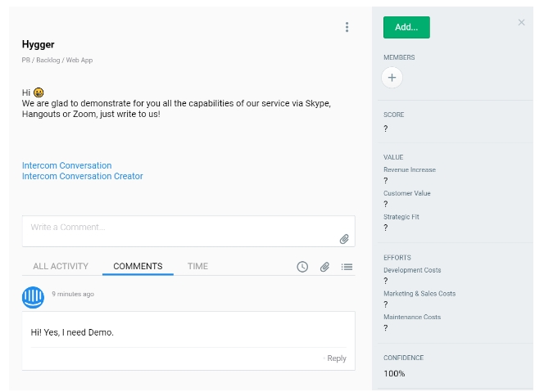
Task: Click the Intercom avatar on the comment
Action: [33, 297]
